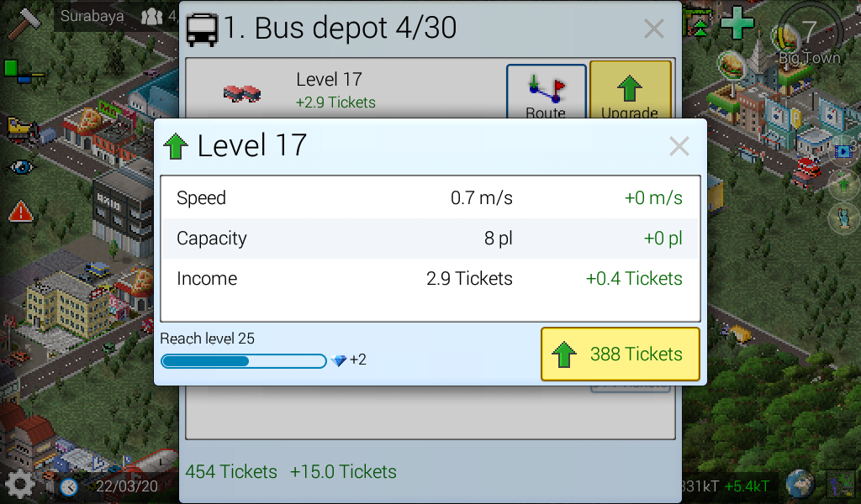Screen dimensions: 861x504
Task: Select the hammer build tool
Action: point(24,23)
